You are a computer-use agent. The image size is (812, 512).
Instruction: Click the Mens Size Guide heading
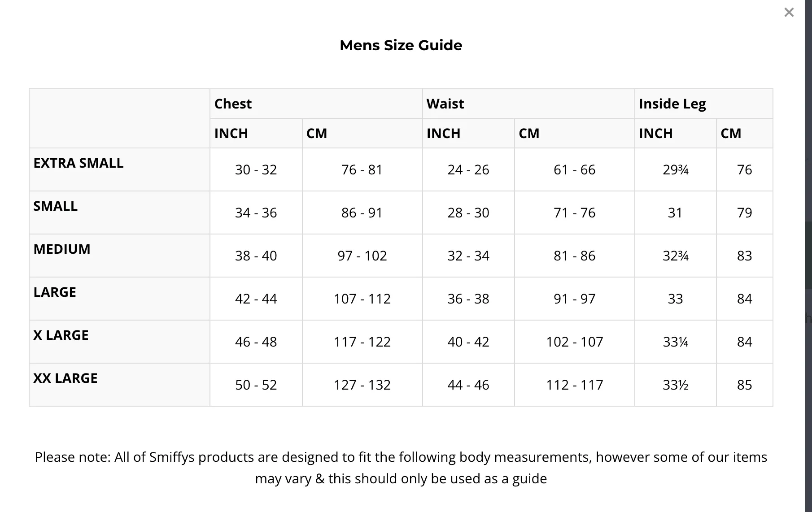[401, 45]
